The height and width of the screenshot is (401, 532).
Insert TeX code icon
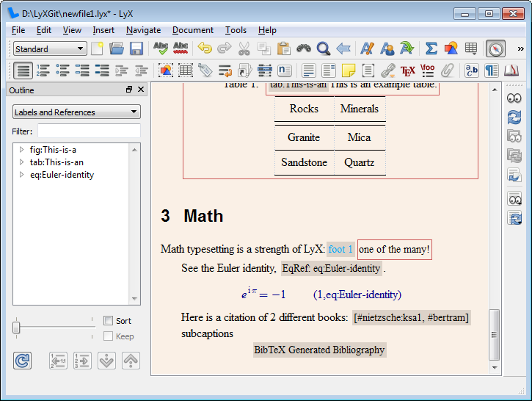(x=407, y=71)
